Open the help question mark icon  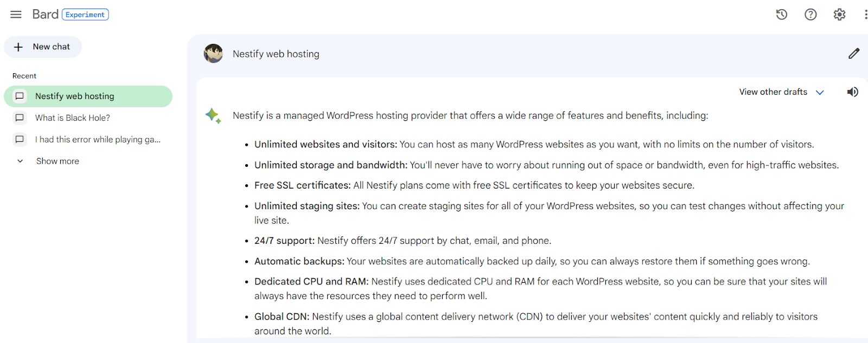[810, 15]
